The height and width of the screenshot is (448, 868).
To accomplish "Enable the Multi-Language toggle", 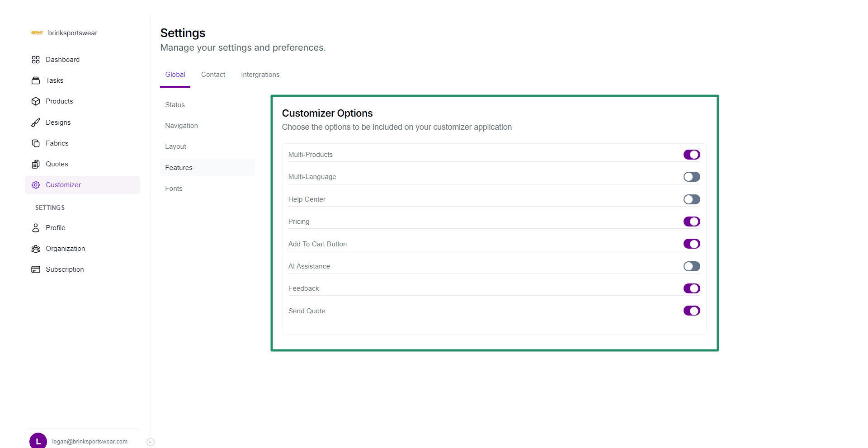I will pos(692,177).
